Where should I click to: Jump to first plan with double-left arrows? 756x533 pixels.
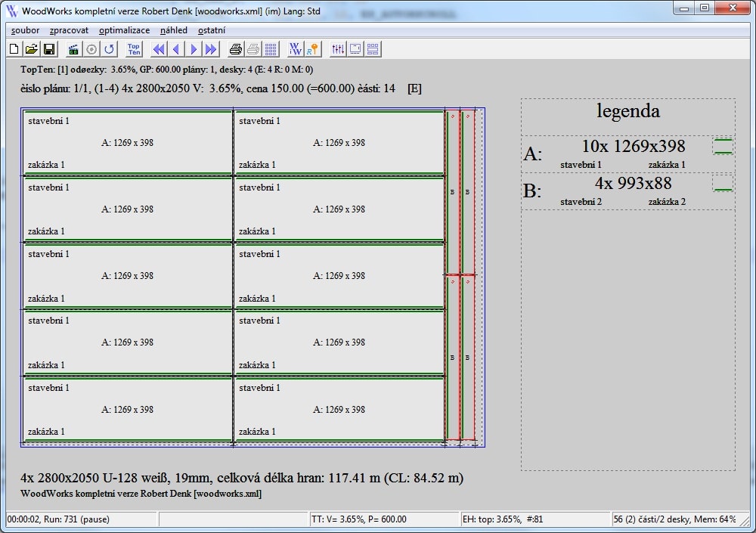point(159,48)
